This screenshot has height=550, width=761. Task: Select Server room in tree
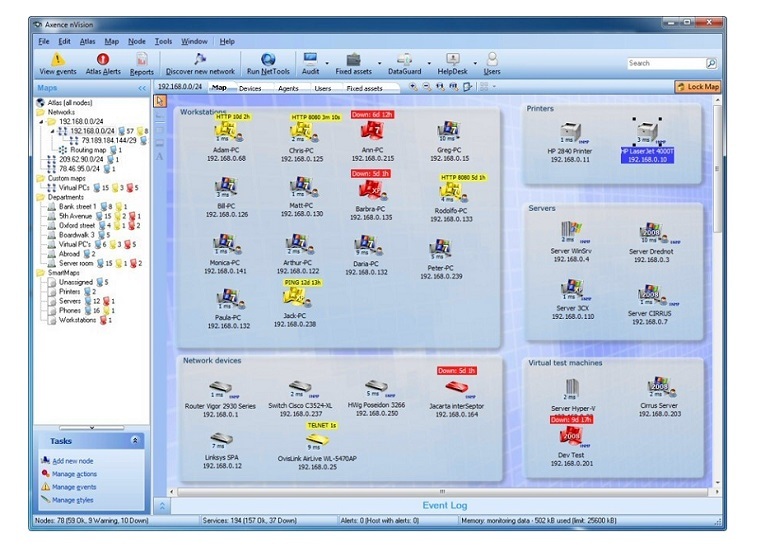coord(76,264)
